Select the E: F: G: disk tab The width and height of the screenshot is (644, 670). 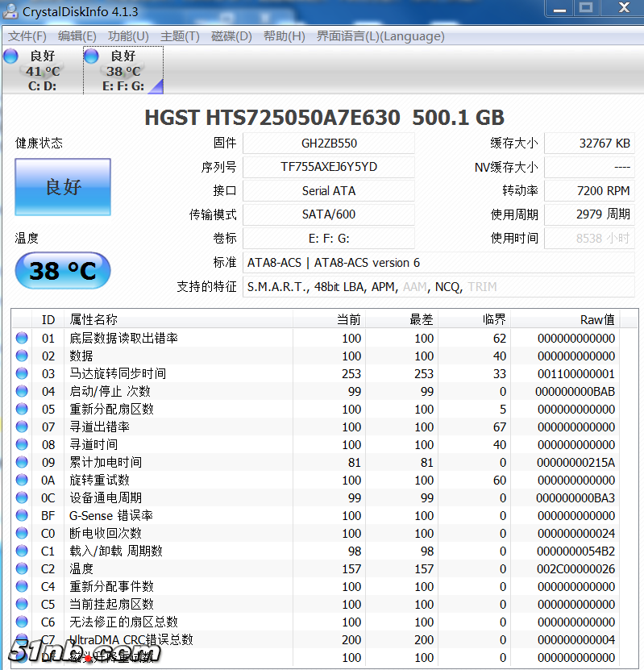pyautogui.click(x=123, y=71)
